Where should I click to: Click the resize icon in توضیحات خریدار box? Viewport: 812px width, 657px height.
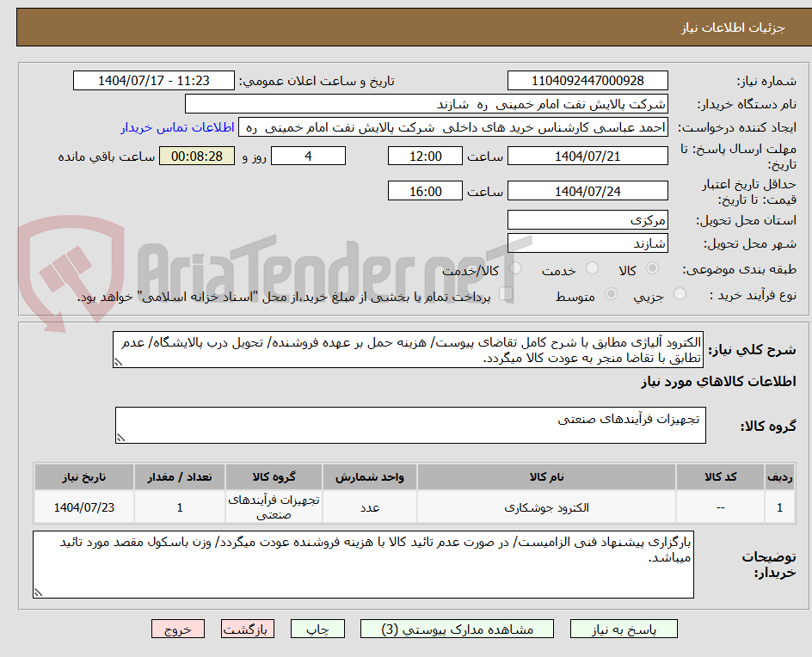36,593
